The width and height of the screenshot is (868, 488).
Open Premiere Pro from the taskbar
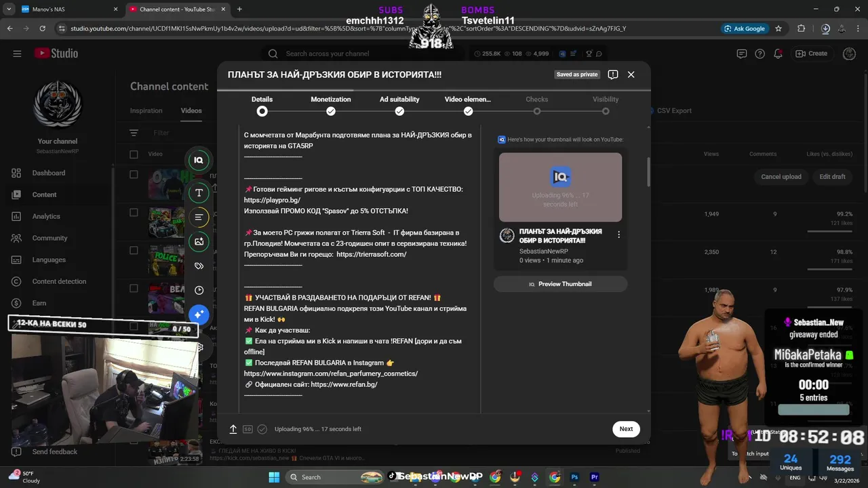[x=595, y=477]
